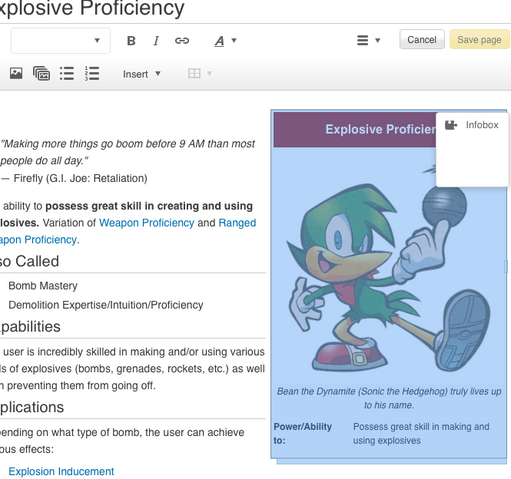
Task: Toggle numbered list
Action: (x=92, y=73)
